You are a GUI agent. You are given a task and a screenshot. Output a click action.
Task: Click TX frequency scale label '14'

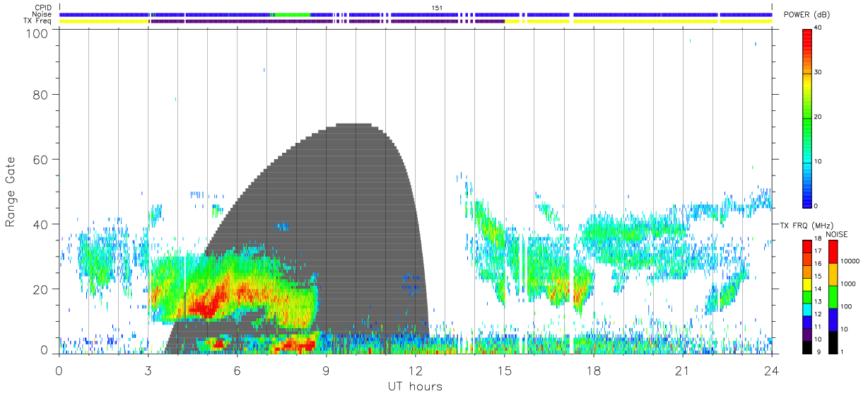point(819,289)
